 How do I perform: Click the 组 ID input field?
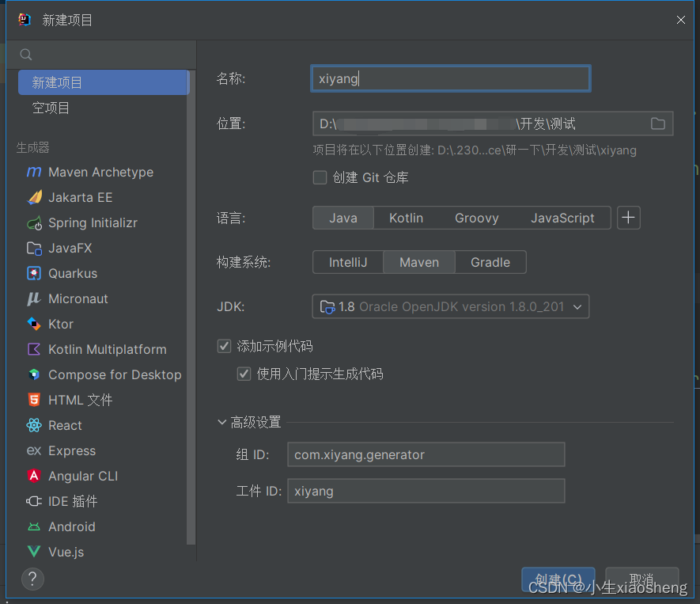point(426,454)
